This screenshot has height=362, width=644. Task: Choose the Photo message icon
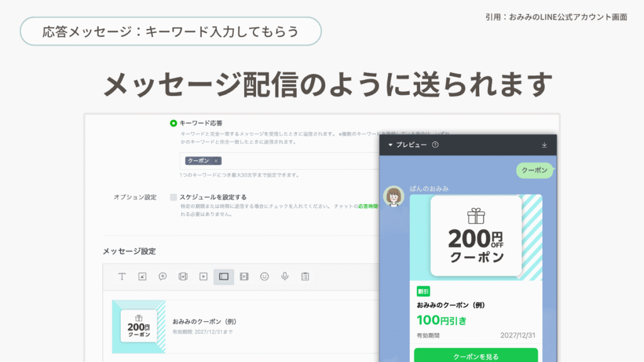pos(142,277)
